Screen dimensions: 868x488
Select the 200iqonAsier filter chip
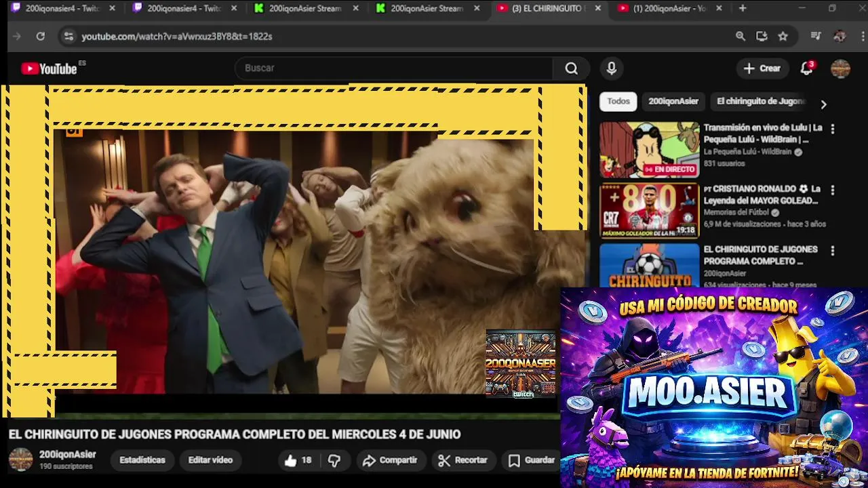673,102
